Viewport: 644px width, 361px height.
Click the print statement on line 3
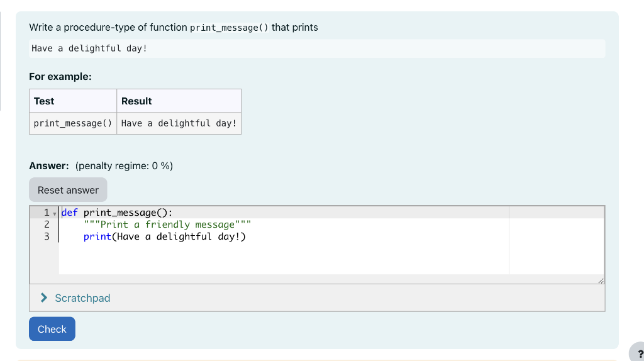tap(164, 236)
